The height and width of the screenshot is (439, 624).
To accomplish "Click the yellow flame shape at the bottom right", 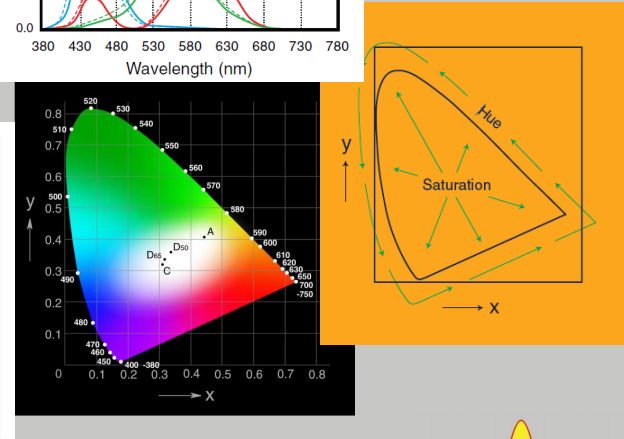I will 521,430.
